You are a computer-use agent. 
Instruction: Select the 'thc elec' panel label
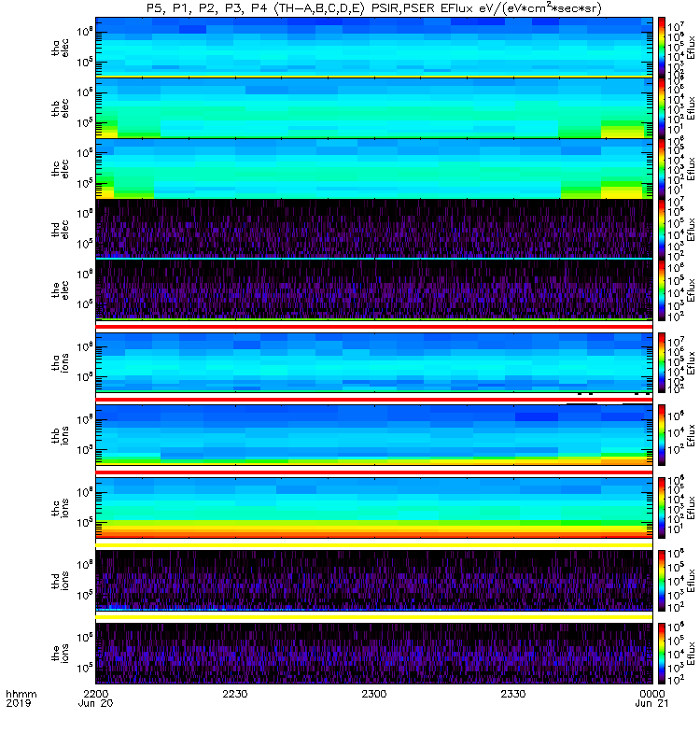60,169
